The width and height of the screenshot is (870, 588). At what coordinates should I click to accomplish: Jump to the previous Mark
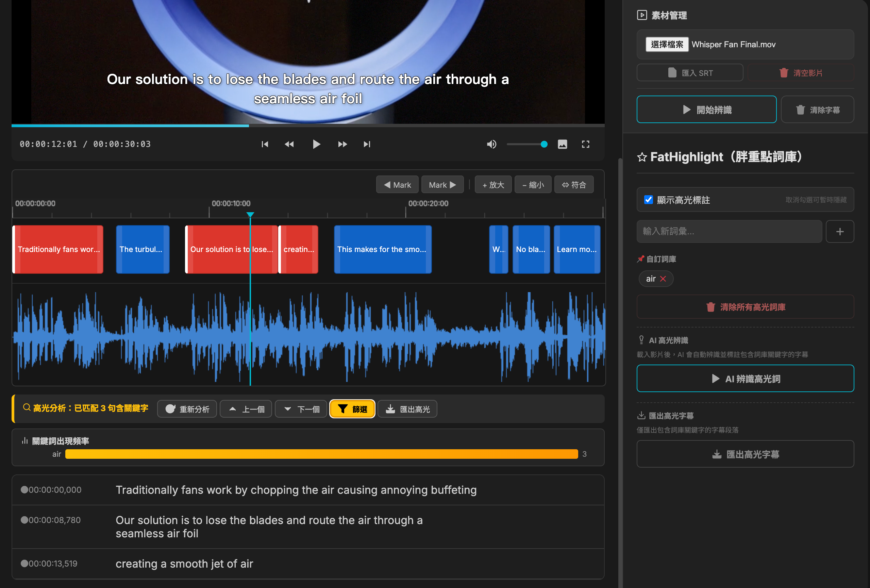point(397,185)
